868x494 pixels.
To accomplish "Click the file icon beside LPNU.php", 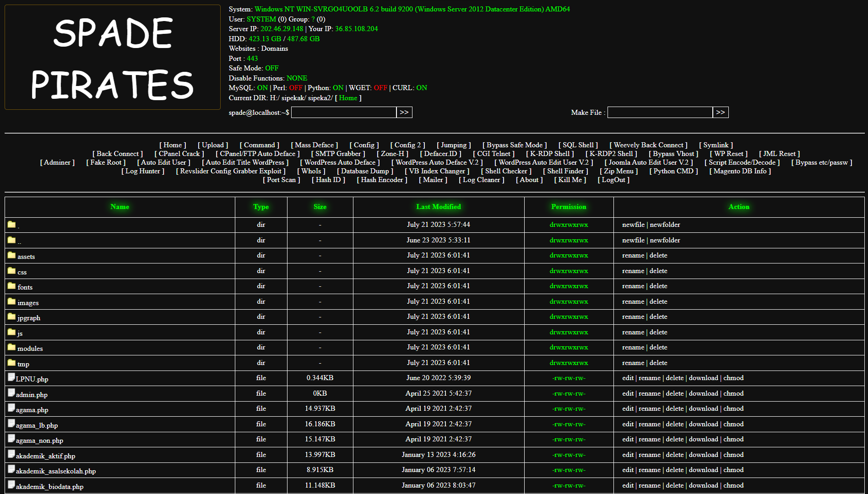I will [11, 377].
